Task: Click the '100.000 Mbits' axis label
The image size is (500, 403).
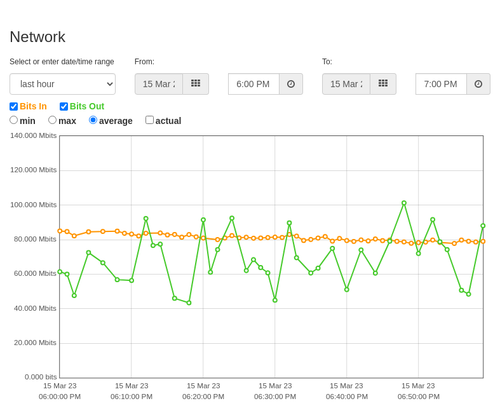Action: click(x=33, y=205)
